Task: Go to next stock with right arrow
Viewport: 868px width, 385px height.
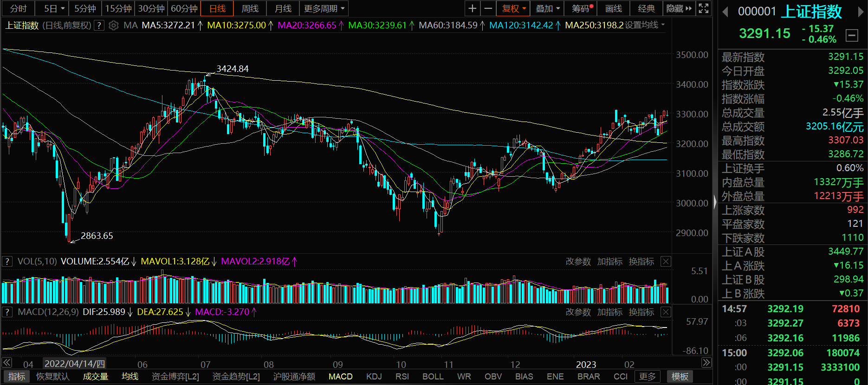Action: [x=861, y=12]
